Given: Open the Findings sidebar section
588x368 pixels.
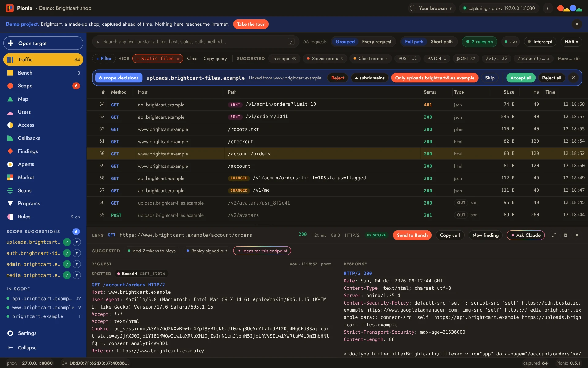Looking at the screenshot, I should tap(43, 151).
